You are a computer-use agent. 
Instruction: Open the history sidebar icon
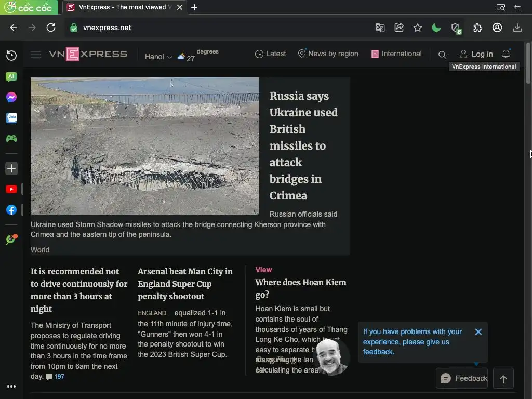tap(11, 55)
